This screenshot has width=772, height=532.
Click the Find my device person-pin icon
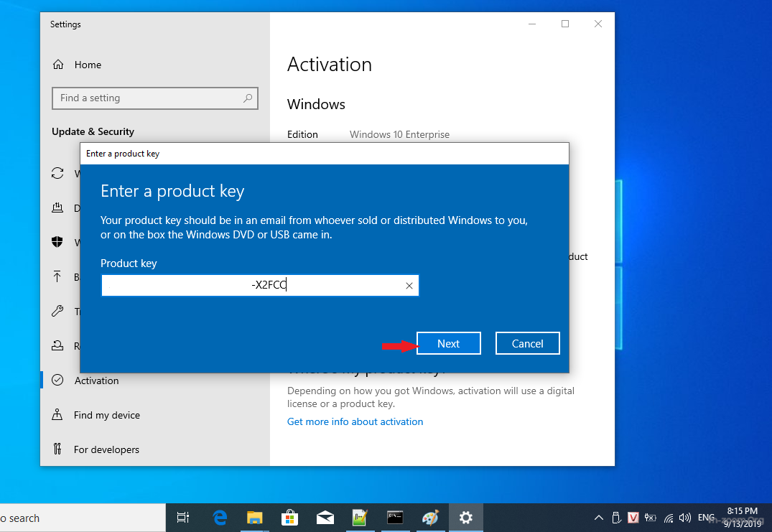pyautogui.click(x=57, y=414)
